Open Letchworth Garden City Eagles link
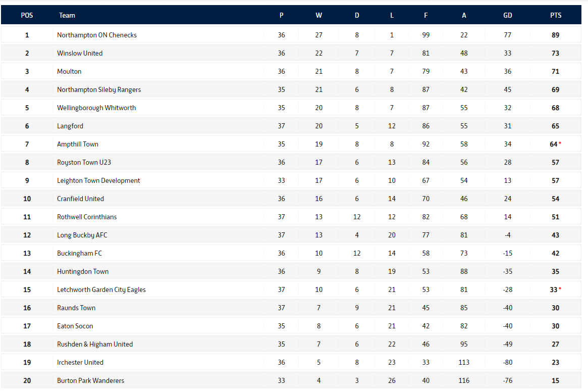Viewport: 588px width, 391px height. [101, 290]
